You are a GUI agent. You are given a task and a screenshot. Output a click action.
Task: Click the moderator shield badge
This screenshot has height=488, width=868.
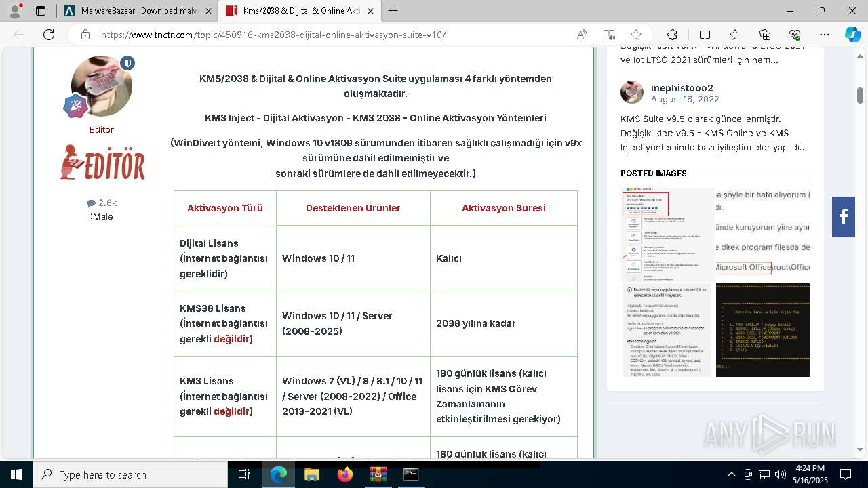click(127, 63)
